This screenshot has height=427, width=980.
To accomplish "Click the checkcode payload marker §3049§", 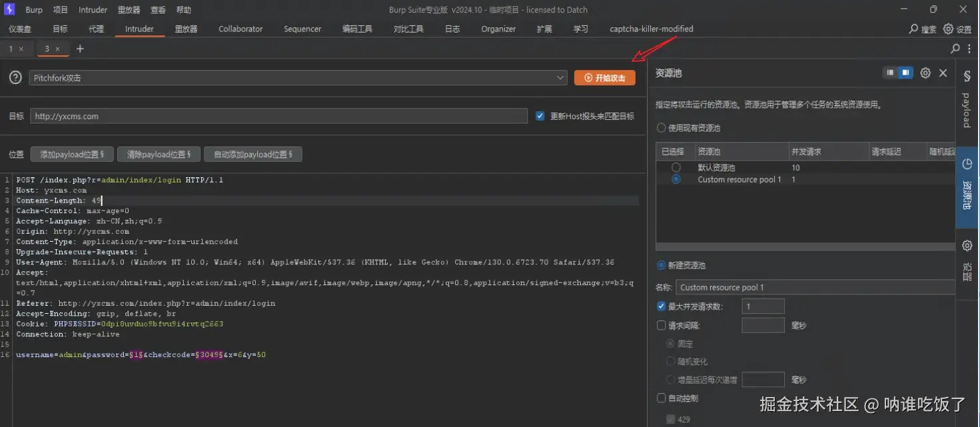I will coord(209,355).
